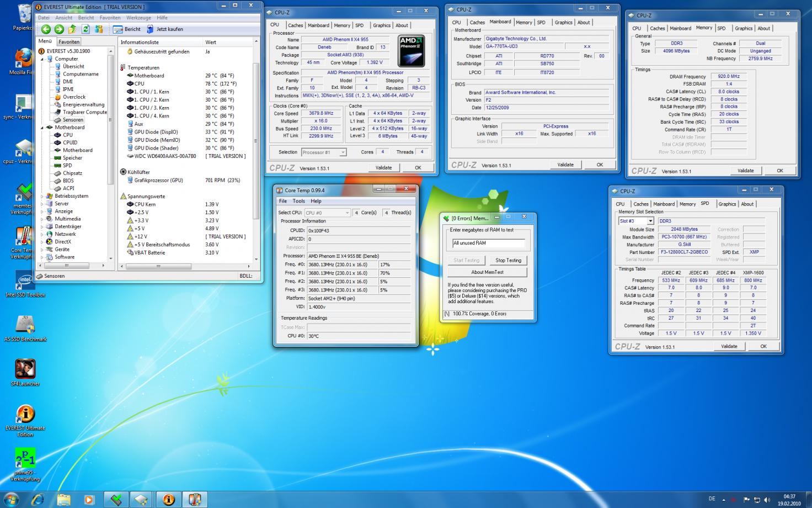This screenshot has height=508, width=812.
Task: Open the Slot #3 dropdown in CPU-Z SPD
Action: coord(650,221)
